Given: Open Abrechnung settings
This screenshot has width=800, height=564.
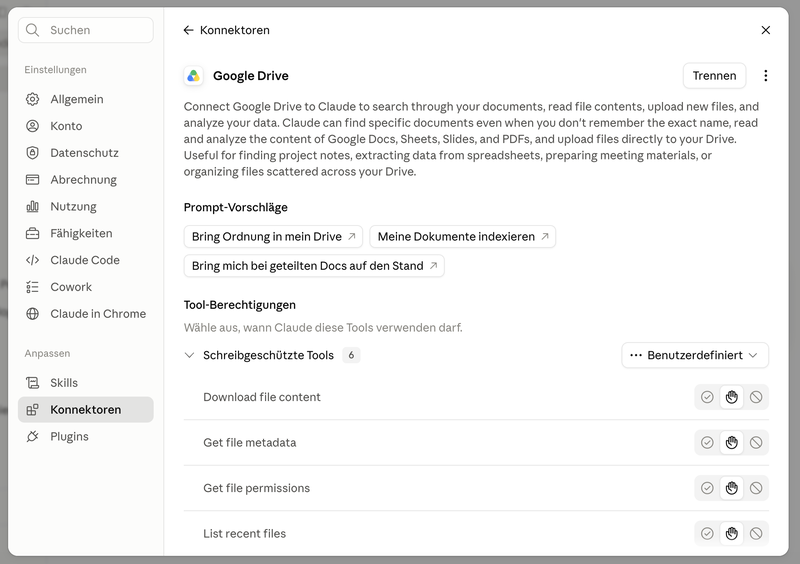Looking at the screenshot, I should [x=86, y=180].
